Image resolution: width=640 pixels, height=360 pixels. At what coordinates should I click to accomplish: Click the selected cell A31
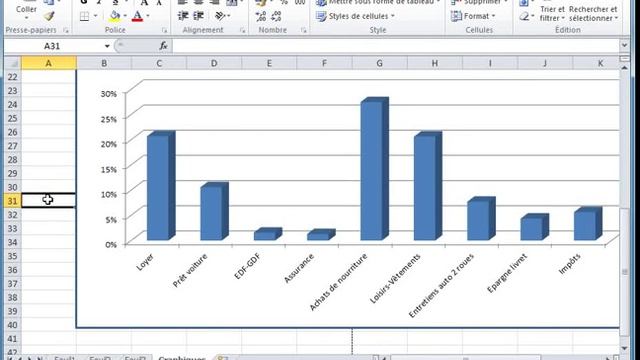[x=49, y=200]
